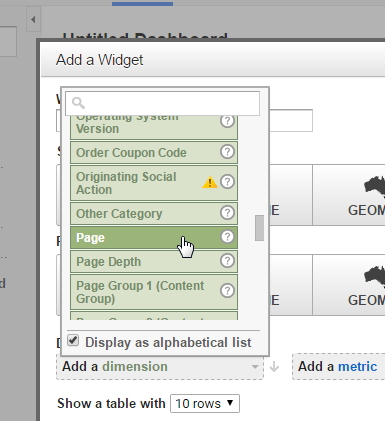Click the widget title input field

click(291, 120)
